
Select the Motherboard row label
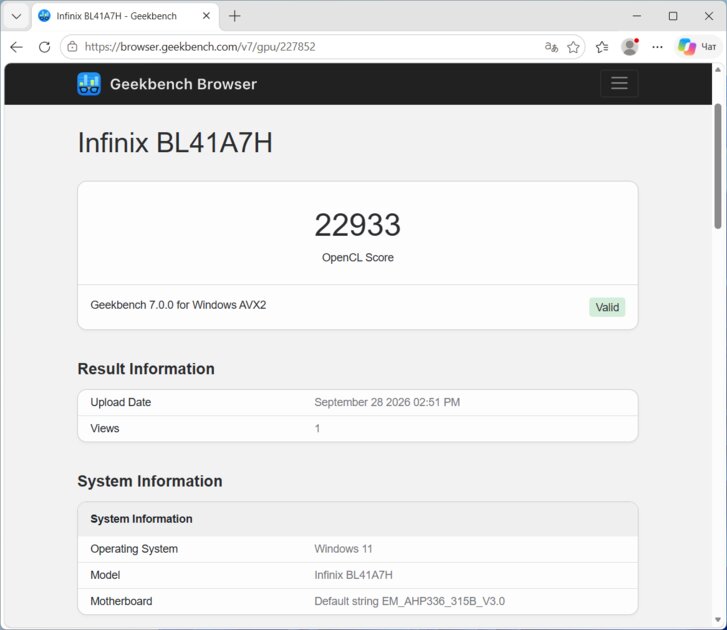(x=121, y=601)
